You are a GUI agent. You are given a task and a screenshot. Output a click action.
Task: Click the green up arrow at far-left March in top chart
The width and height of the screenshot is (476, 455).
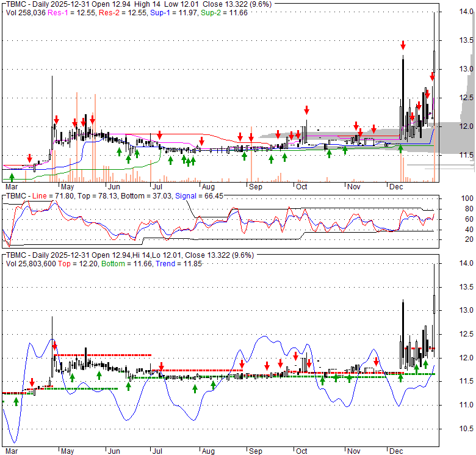coord(12,177)
